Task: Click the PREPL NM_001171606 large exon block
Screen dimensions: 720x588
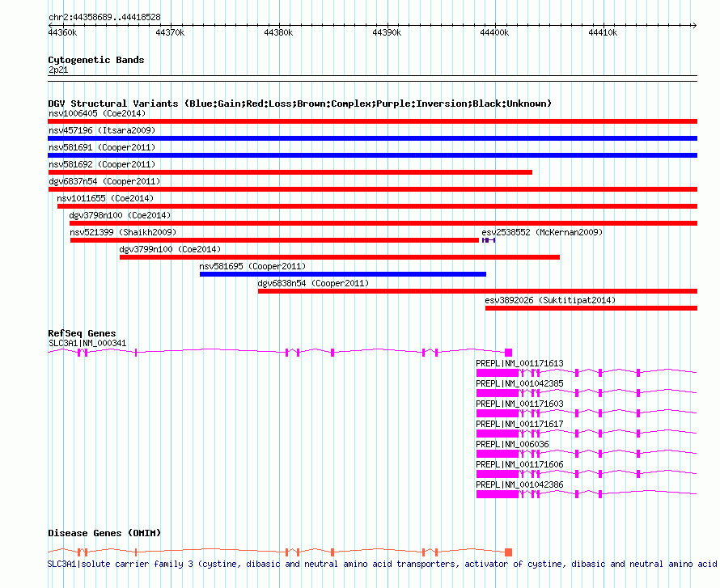Action: pyautogui.click(x=498, y=474)
